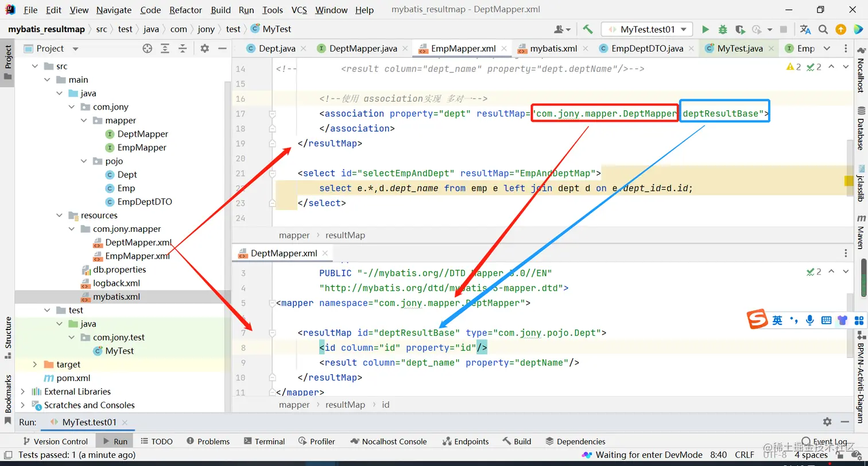
Task: Go to next highlighted problem in EmpMapper.xml
Action: (x=846, y=67)
